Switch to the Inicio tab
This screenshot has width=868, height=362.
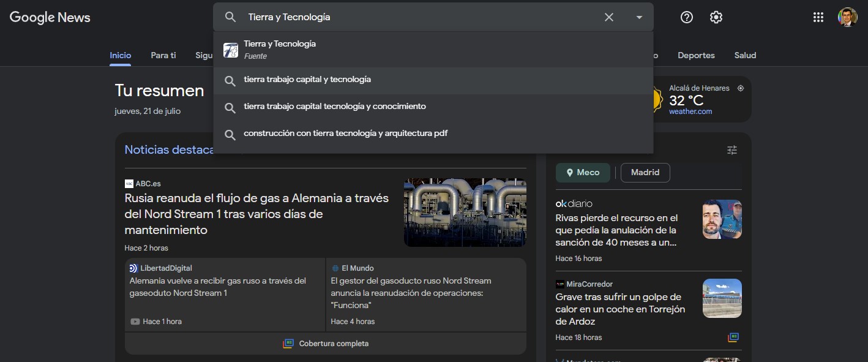(121, 55)
